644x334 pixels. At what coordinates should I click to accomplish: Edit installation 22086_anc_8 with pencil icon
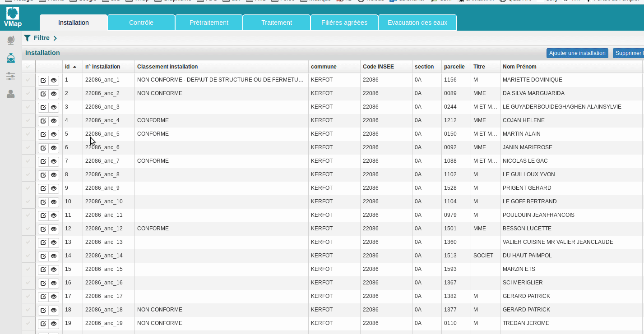pos(43,175)
